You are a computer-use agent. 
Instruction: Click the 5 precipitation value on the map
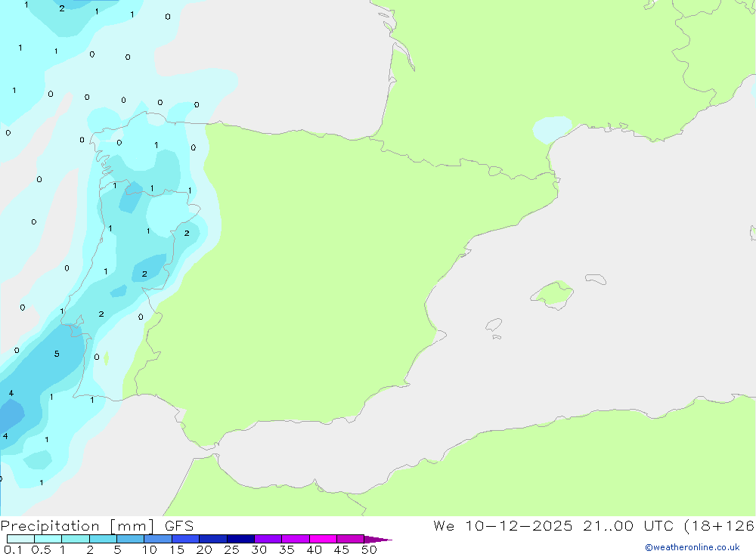pyautogui.click(x=57, y=354)
